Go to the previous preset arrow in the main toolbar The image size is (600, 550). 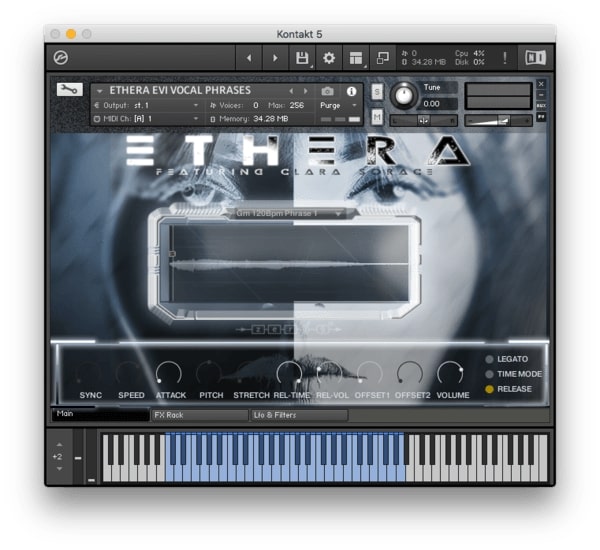(249, 58)
